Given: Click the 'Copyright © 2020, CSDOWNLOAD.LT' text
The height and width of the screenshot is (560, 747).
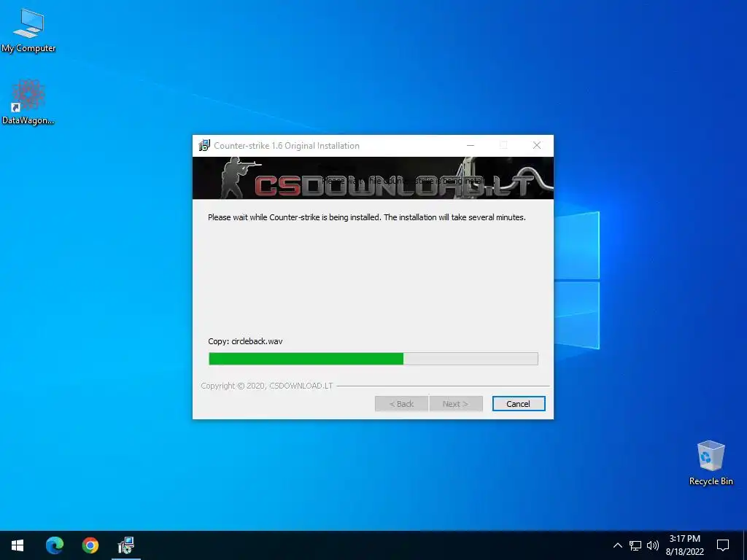Looking at the screenshot, I should coord(267,386).
